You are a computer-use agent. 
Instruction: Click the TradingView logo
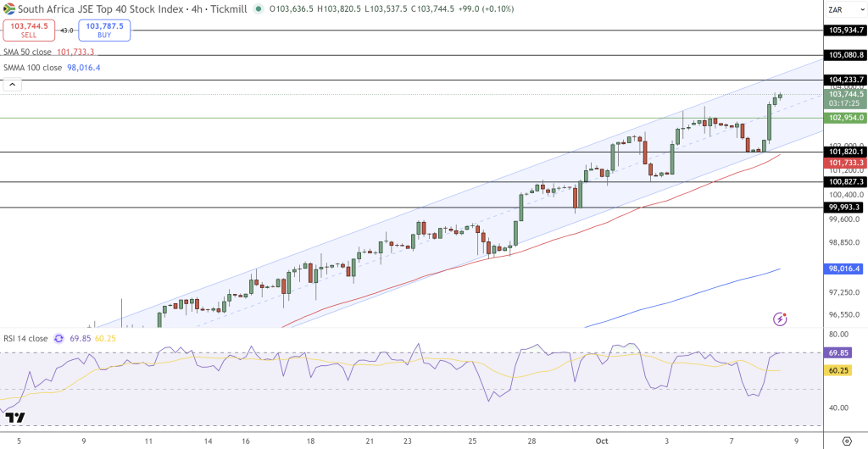coord(14,417)
